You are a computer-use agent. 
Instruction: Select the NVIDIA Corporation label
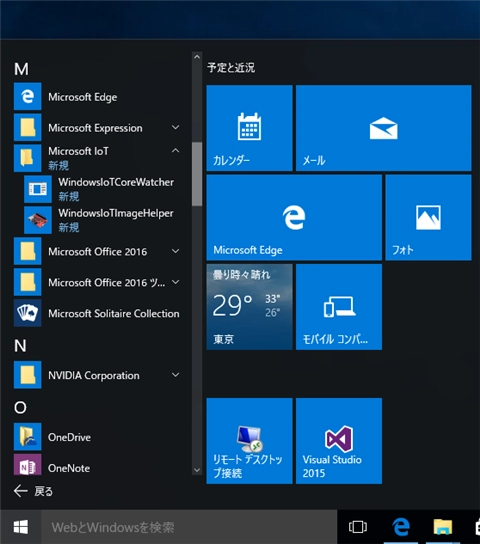94,375
